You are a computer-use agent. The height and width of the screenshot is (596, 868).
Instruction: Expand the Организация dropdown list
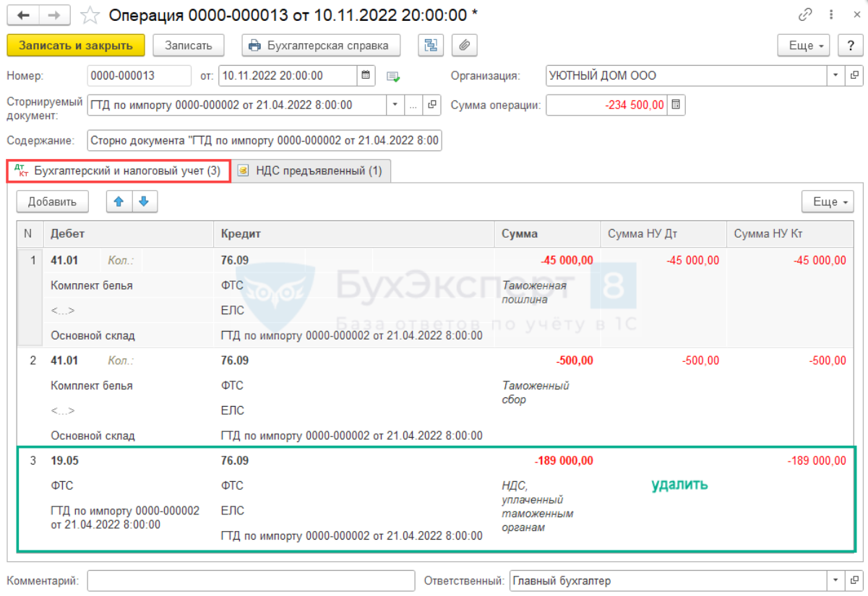pyautogui.click(x=835, y=75)
